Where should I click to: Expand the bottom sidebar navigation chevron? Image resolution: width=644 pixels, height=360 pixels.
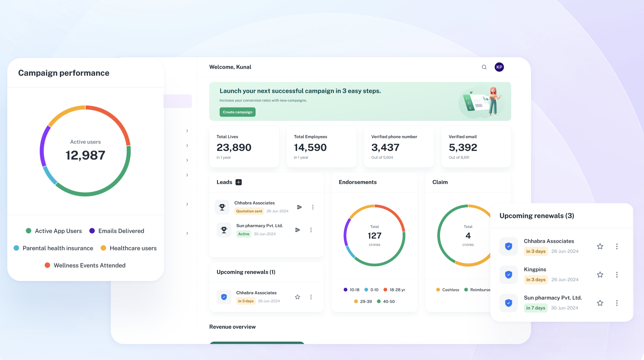click(187, 233)
